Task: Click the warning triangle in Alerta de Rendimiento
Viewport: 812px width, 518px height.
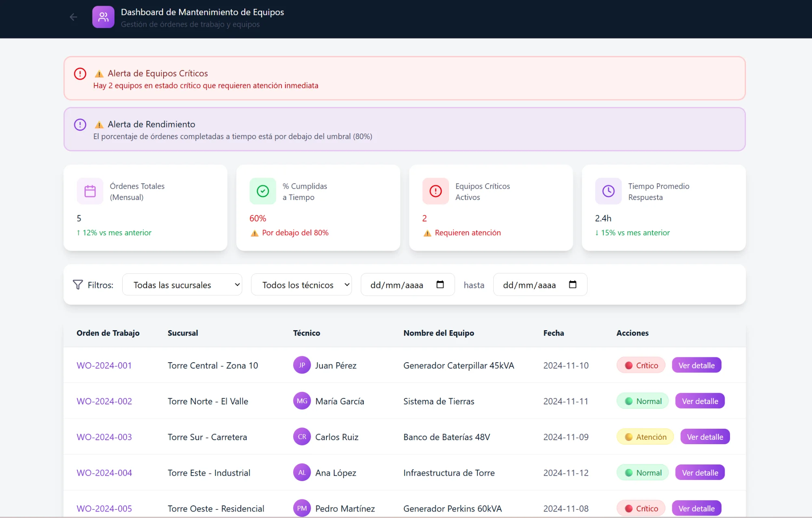Action: pyautogui.click(x=99, y=124)
